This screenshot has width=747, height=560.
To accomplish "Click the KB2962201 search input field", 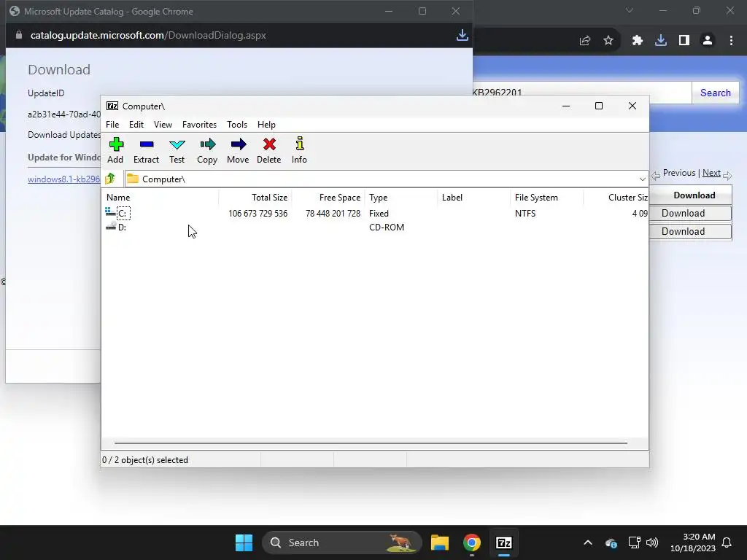I will (581, 93).
